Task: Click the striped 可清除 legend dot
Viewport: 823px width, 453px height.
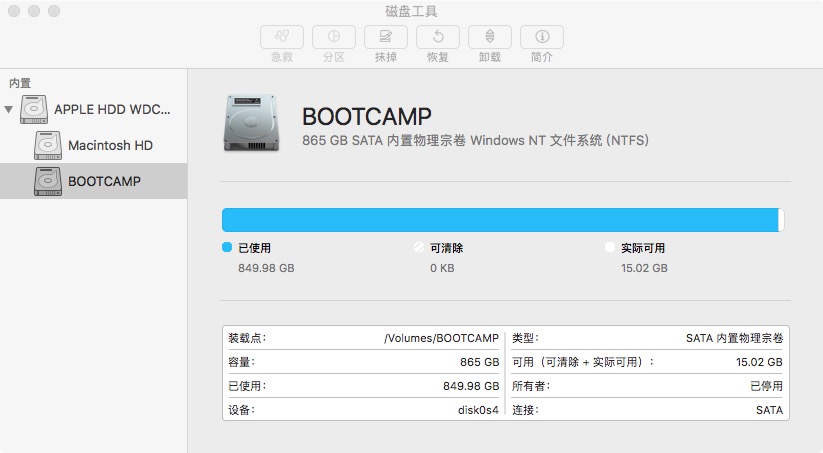Action: pos(419,247)
